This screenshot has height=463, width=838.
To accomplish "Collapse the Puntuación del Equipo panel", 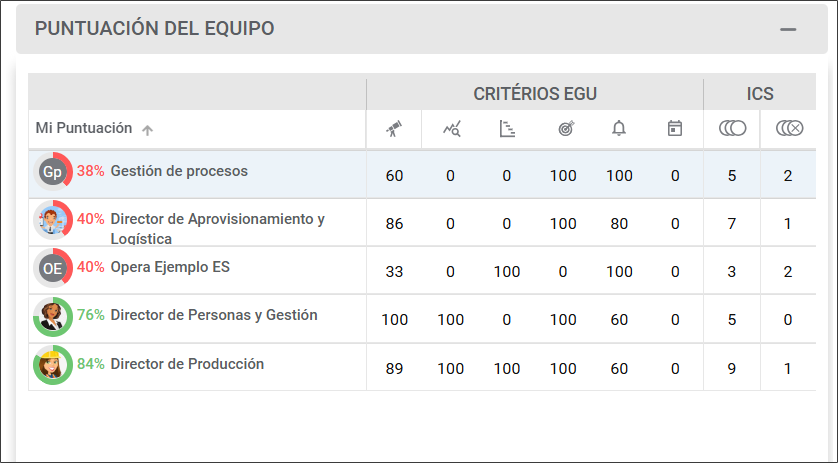I will tap(788, 29).
